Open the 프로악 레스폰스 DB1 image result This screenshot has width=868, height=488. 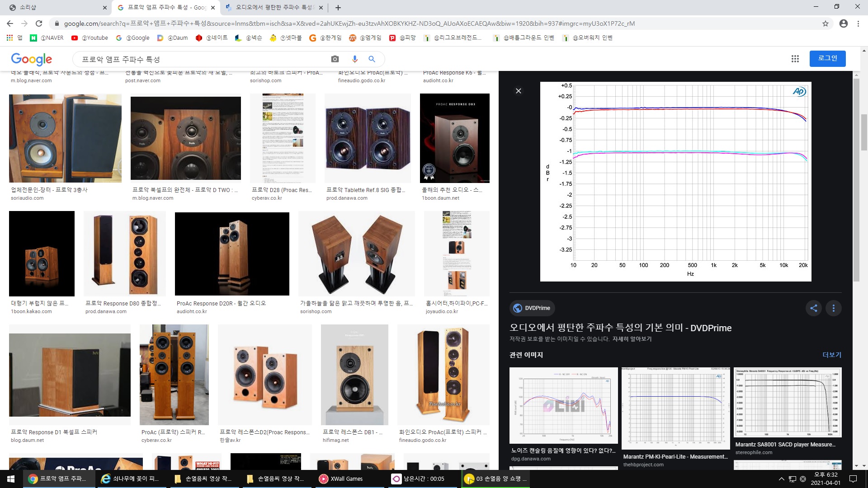pyautogui.click(x=354, y=375)
